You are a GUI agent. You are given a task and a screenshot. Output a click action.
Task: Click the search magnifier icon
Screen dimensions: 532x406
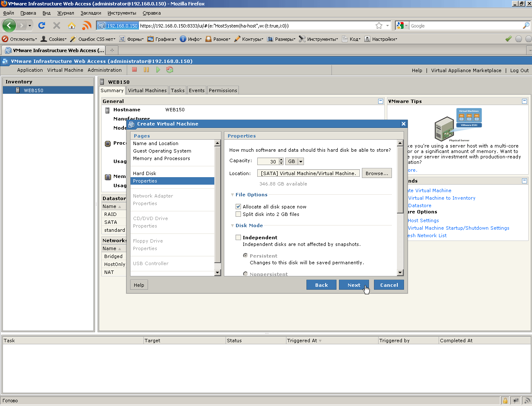pos(526,25)
